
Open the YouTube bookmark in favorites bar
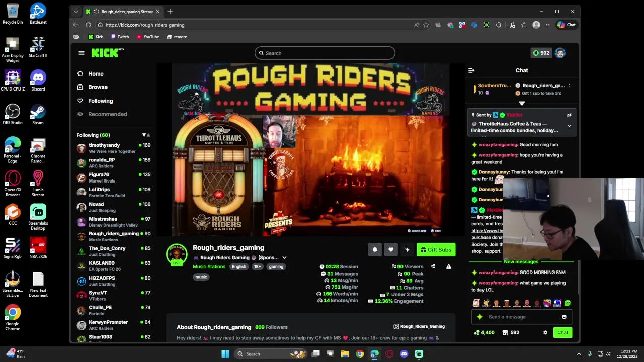point(148,37)
